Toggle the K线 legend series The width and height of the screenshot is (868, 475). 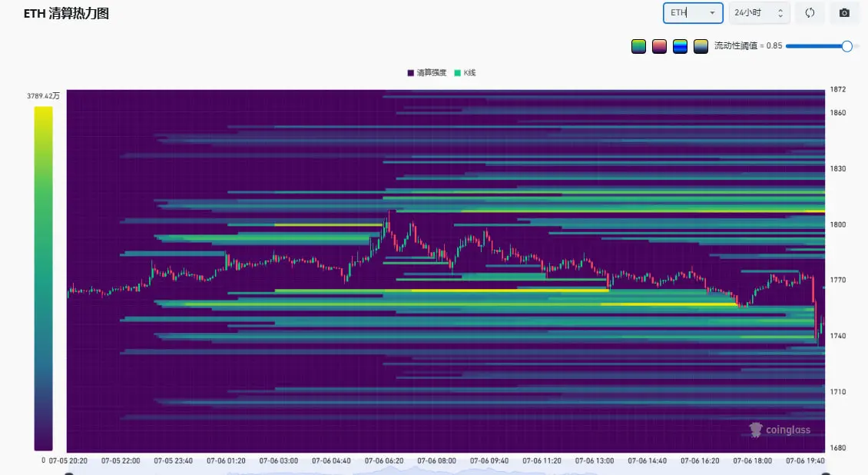[x=465, y=72]
